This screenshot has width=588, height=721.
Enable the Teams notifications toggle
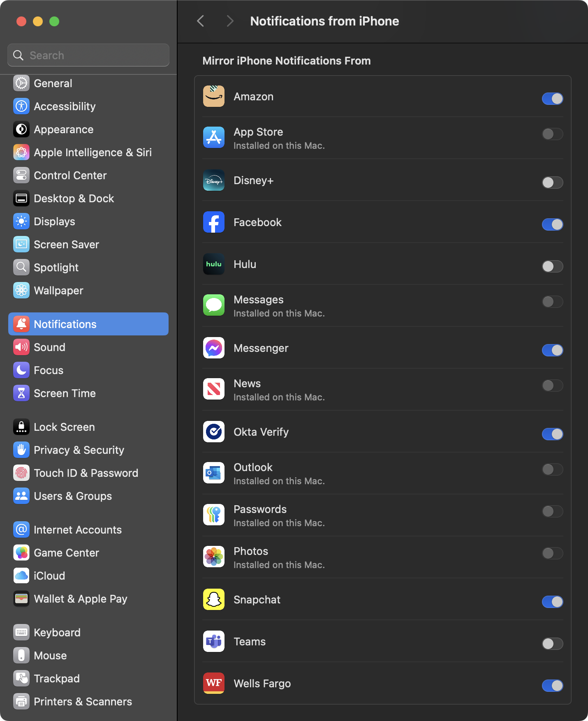pos(552,644)
